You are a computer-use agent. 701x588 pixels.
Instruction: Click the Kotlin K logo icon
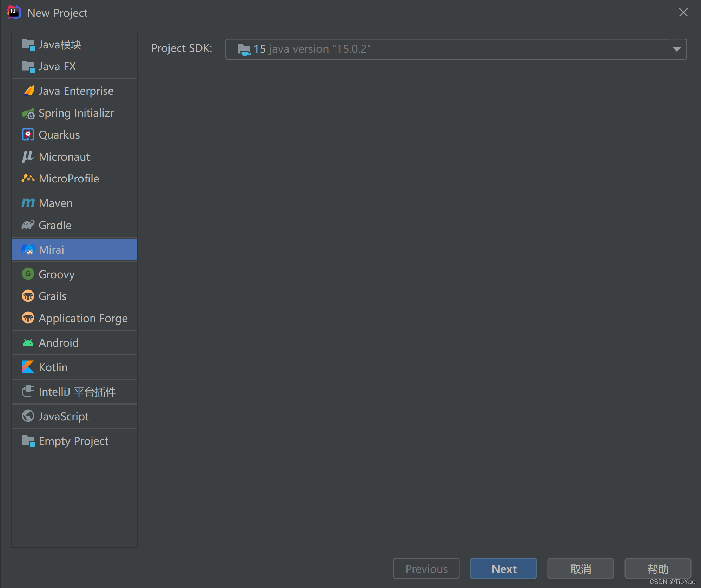click(x=28, y=367)
